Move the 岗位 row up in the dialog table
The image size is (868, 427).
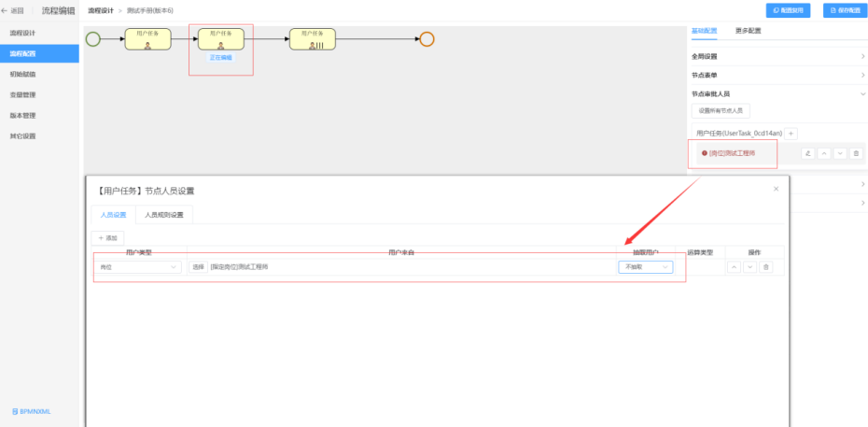734,267
